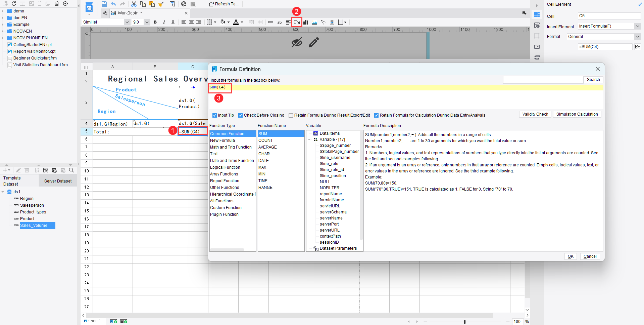This screenshot has height=325, width=644.
Task: Click the Insert Chart toolbar icon
Action: pyautogui.click(x=306, y=22)
